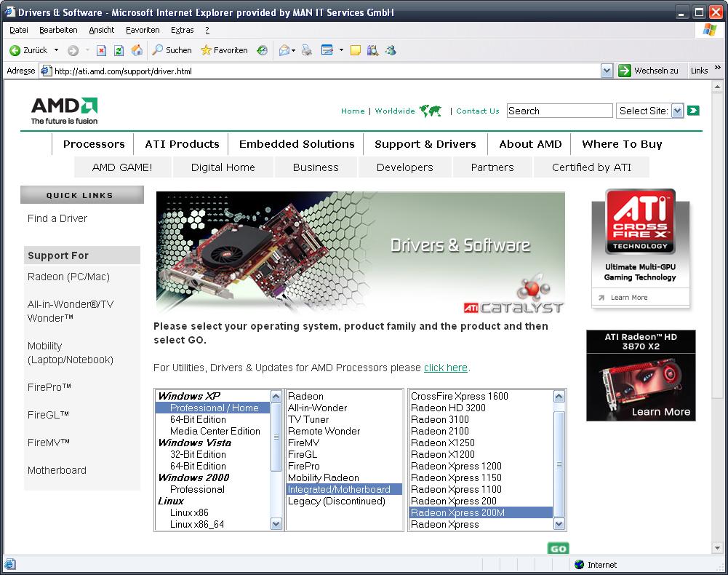728x575 pixels.
Task: Open the Certified by ATI sub-navigation
Action: pos(591,167)
